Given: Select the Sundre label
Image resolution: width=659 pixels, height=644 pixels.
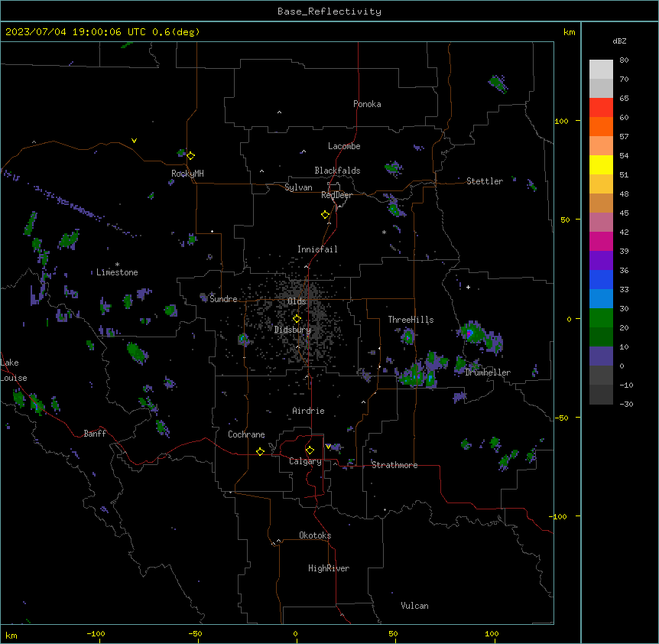Looking at the screenshot, I should 223,299.
